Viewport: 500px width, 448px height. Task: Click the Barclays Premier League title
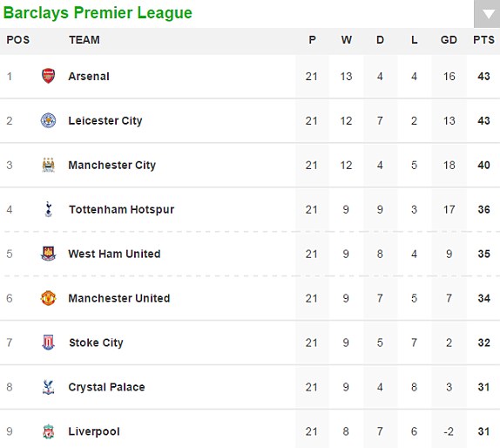point(98,13)
